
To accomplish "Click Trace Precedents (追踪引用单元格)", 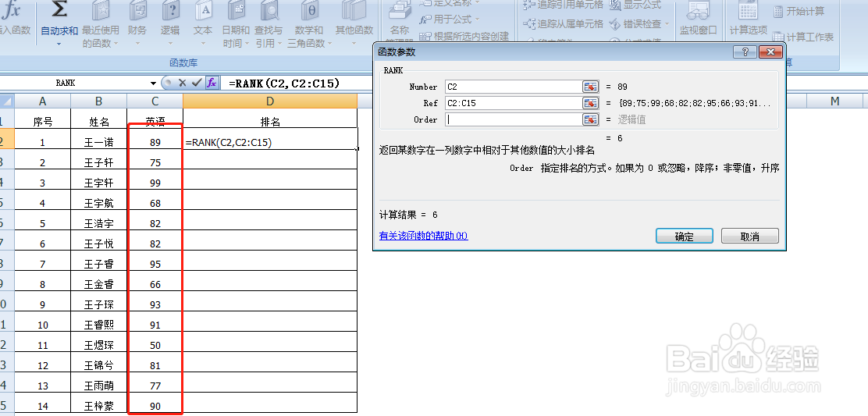I will [563, 5].
